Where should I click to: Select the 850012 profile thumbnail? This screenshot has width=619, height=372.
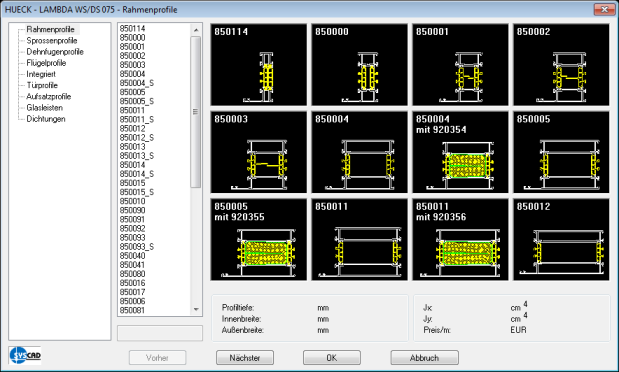561,240
